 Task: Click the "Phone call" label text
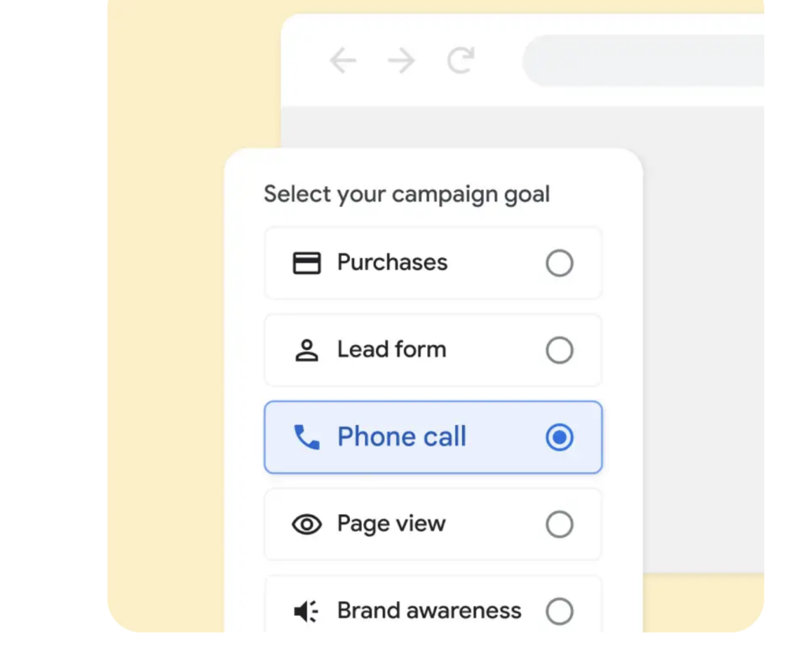(x=401, y=437)
